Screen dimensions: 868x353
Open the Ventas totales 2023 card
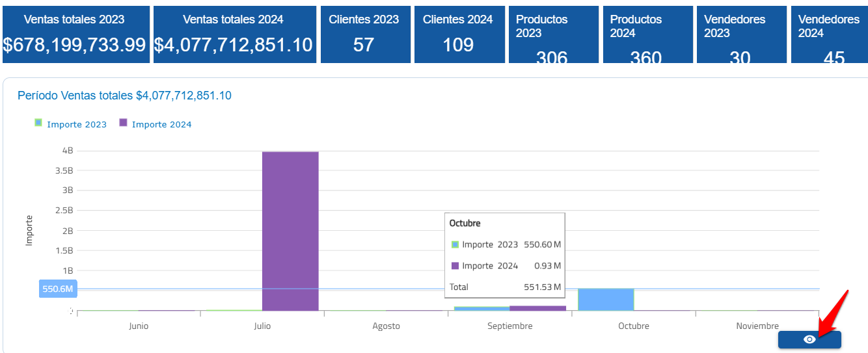[75, 34]
